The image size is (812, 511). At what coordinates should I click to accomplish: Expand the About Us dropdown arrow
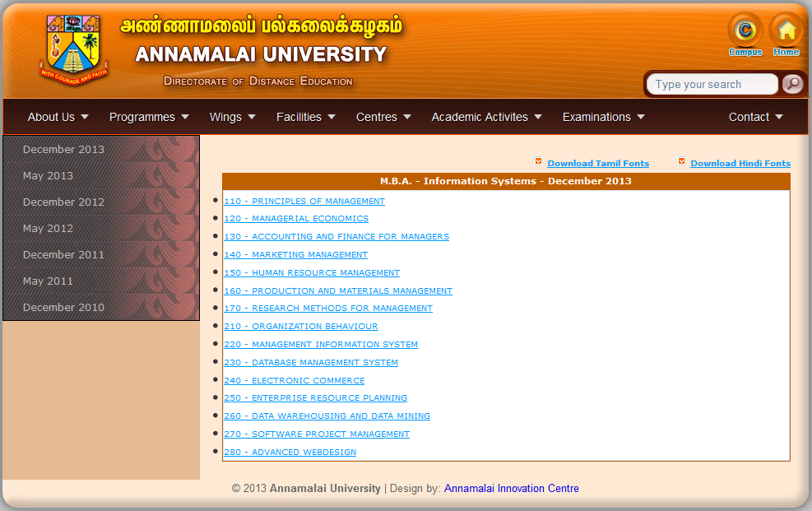pyautogui.click(x=85, y=117)
